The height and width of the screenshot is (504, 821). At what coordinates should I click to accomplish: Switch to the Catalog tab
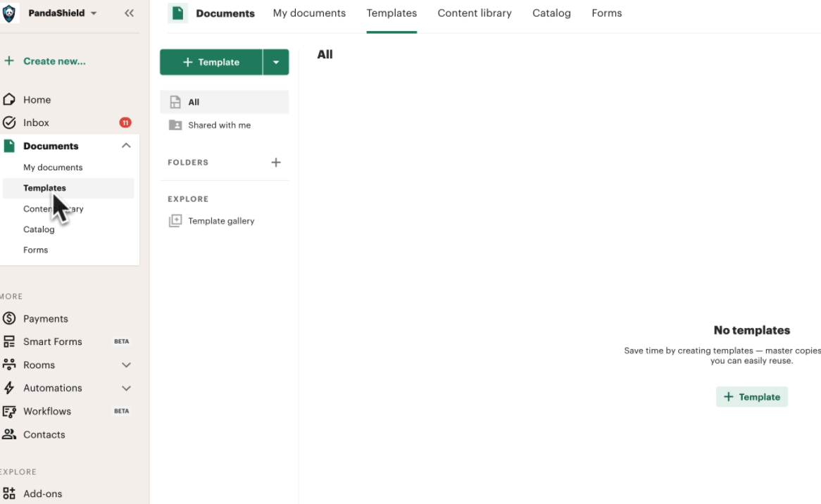pos(551,13)
